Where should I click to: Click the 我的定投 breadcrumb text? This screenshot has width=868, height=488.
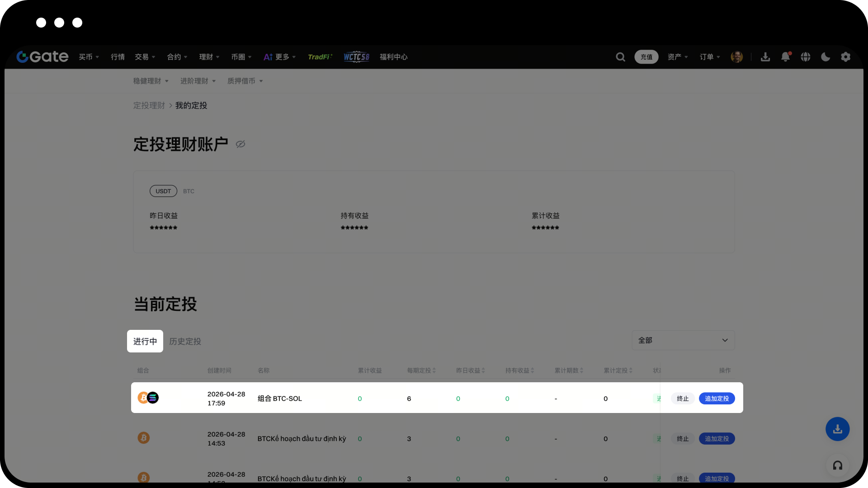[191, 105]
